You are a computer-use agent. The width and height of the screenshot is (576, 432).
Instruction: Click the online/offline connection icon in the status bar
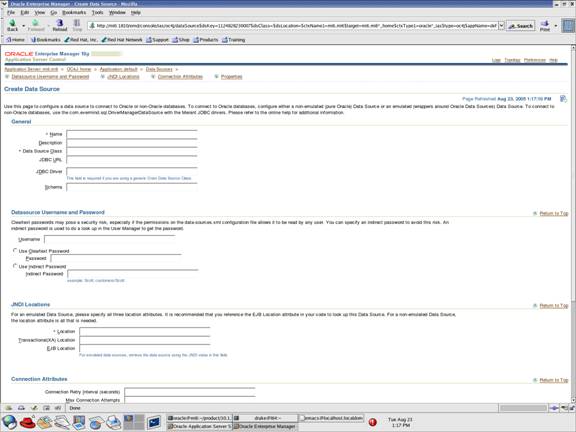coord(554,408)
